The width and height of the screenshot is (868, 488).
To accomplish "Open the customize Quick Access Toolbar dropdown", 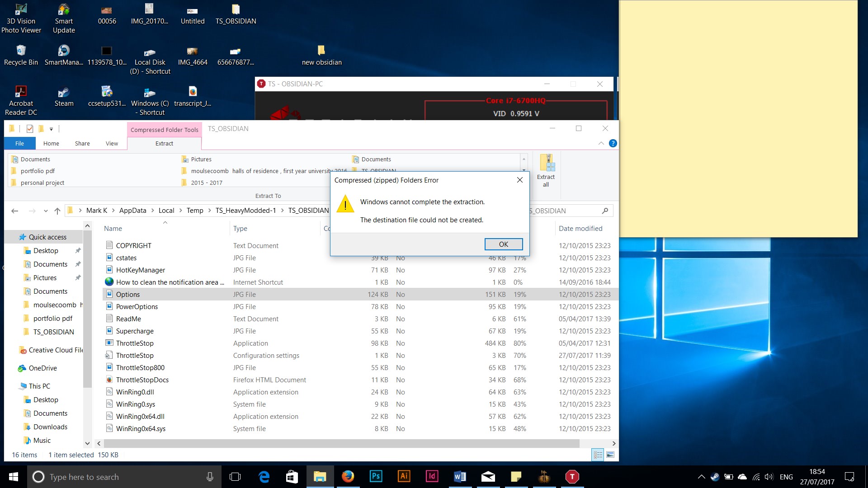I will [51, 129].
